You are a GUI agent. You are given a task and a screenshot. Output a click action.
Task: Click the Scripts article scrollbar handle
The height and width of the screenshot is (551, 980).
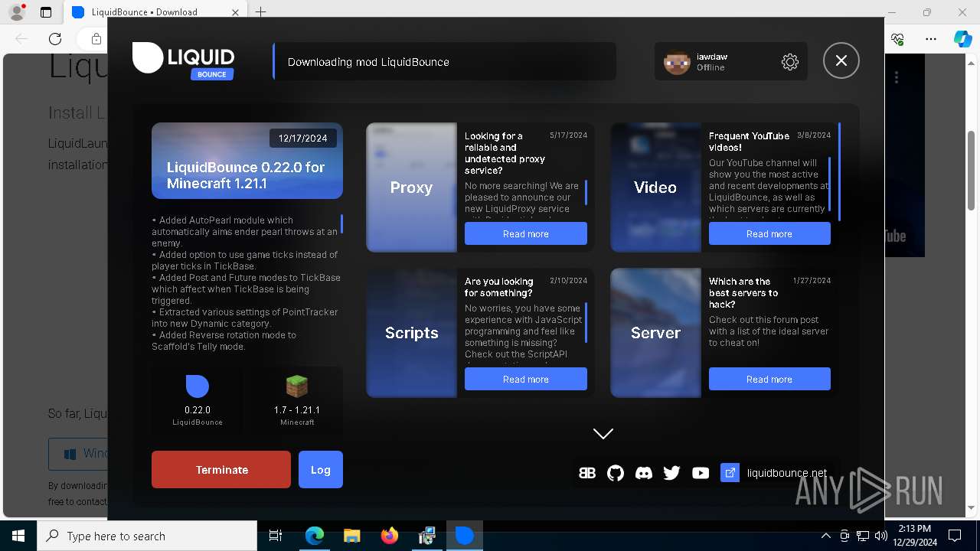pyautogui.click(x=586, y=323)
